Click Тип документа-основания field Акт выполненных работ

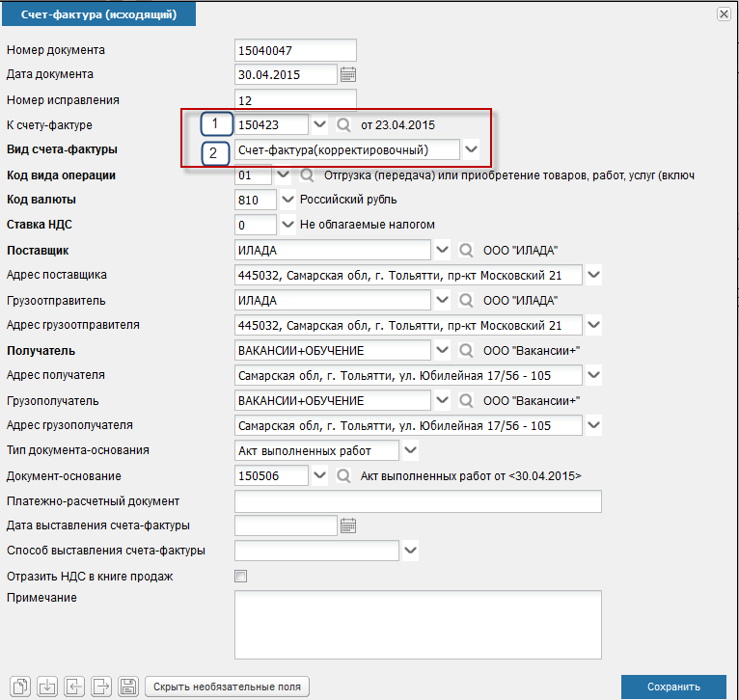coord(316,451)
